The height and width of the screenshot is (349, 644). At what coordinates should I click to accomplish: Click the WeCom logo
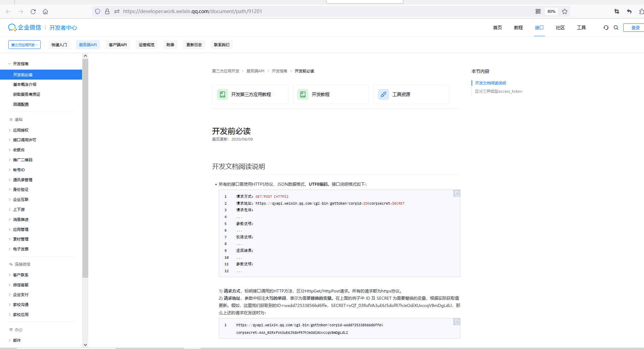[x=24, y=28]
